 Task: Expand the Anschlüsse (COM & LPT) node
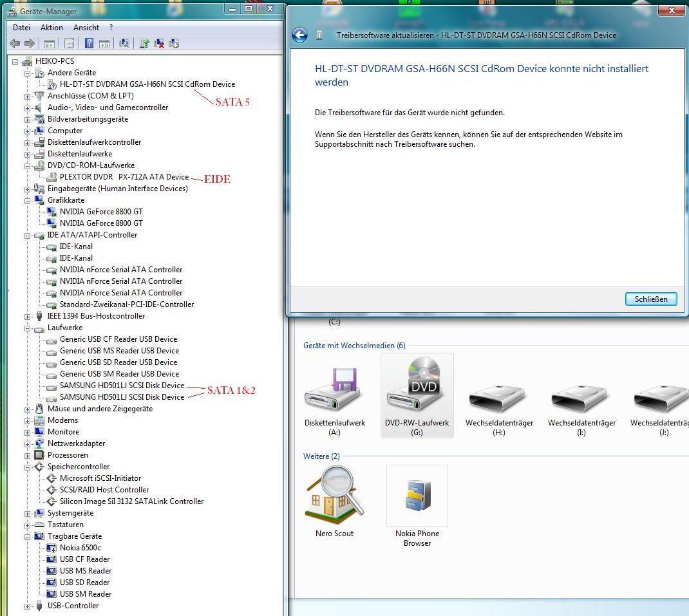(x=27, y=96)
